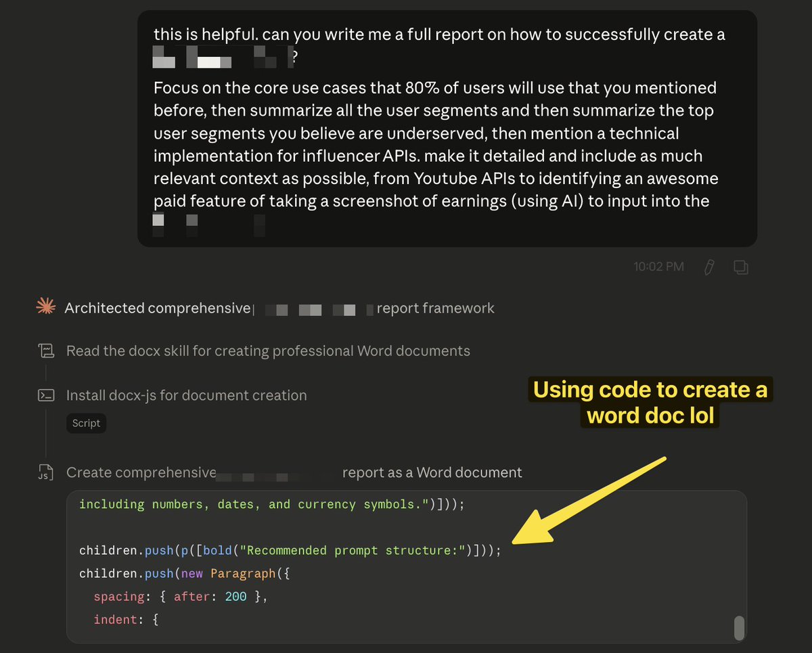Click the scroll icon beside 'Read the docx skill'
The image size is (812, 653).
coord(46,351)
